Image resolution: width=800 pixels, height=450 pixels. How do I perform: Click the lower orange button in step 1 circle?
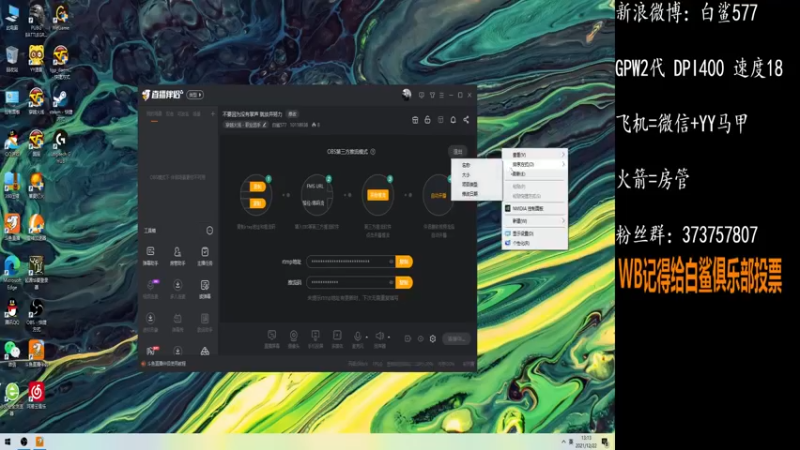pos(258,204)
